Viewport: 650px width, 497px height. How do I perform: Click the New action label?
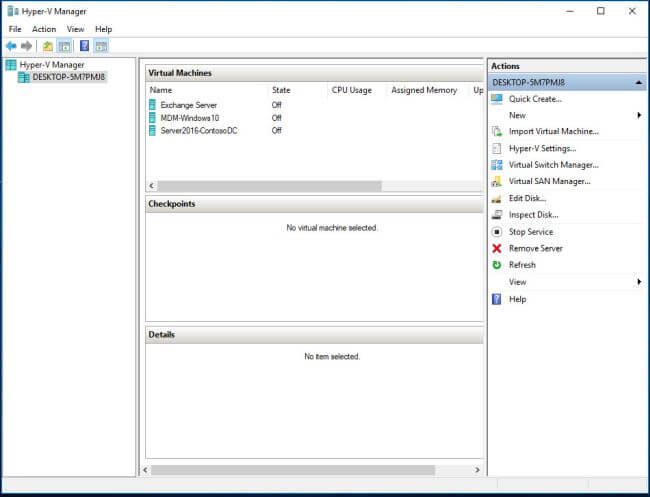pos(517,115)
